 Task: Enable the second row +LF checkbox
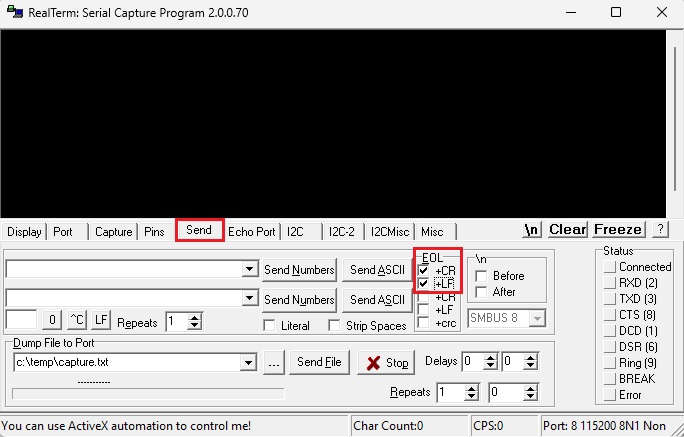pos(423,310)
